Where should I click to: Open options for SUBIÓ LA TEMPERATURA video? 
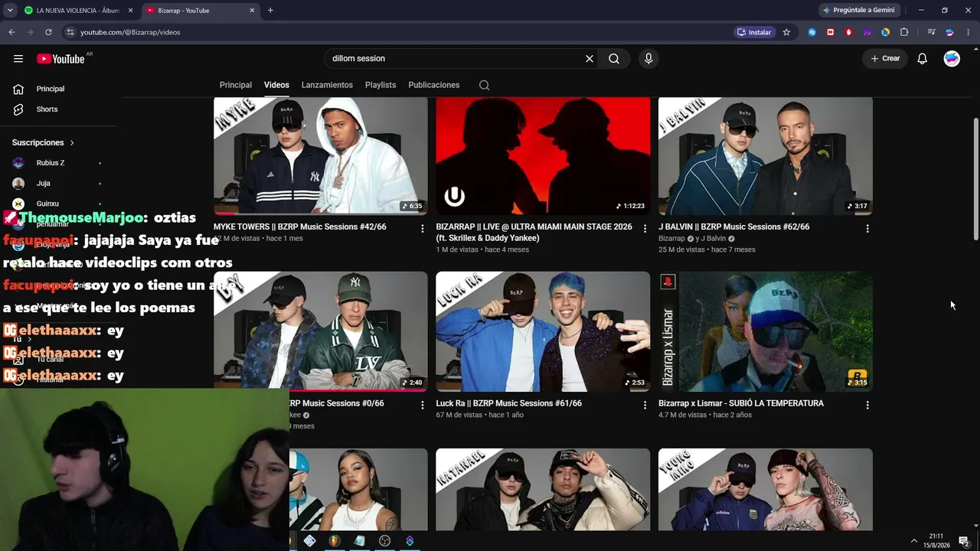click(867, 405)
